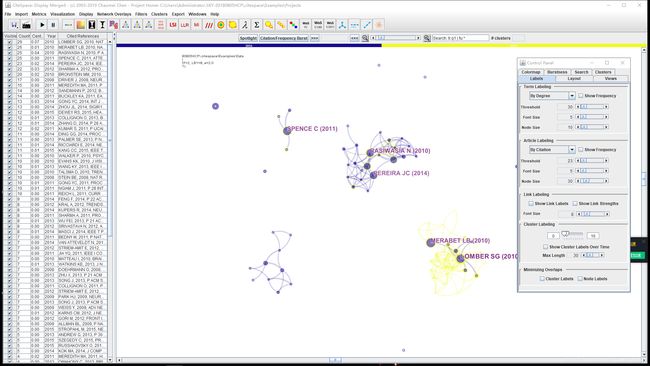Click the LLR cluster labeling icon
Image resolution: width=650 pixels, height=366 pixels.
coord(184,25)
